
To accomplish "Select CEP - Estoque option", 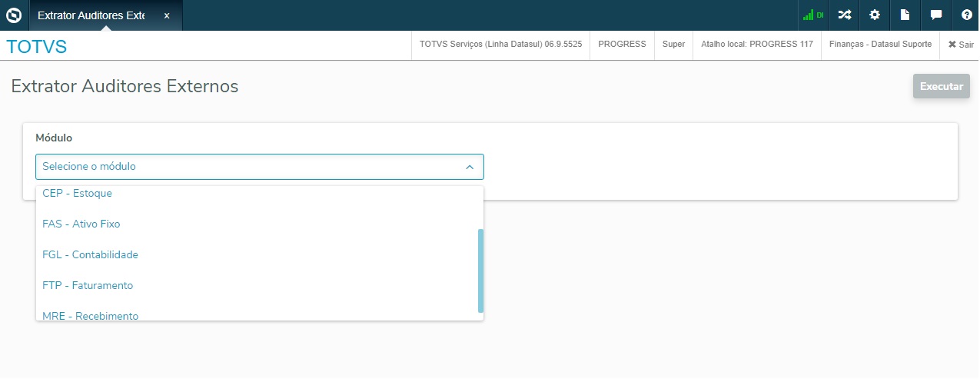I will coord(260,194).
